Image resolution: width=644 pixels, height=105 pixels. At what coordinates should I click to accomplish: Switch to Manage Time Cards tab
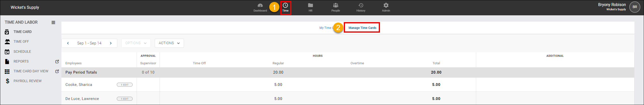tap(362, 28)
